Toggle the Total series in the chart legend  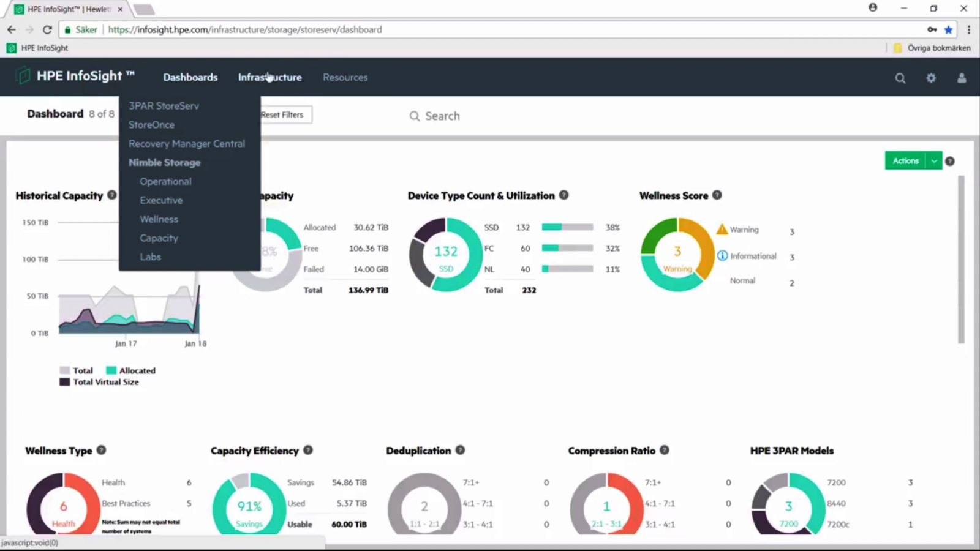tap(77, 370)
